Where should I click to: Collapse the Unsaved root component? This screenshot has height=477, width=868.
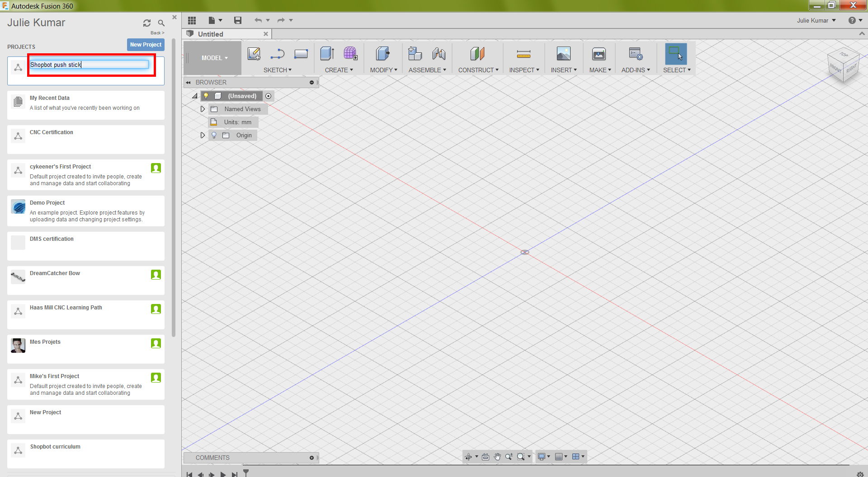195,96
